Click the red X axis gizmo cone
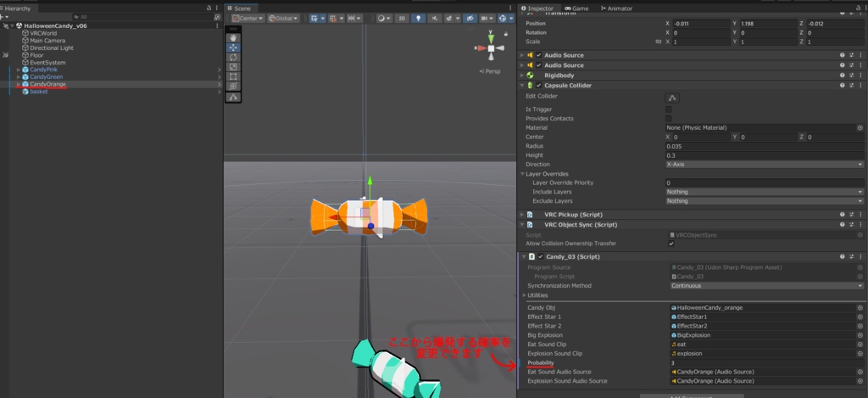 [481, 48]
